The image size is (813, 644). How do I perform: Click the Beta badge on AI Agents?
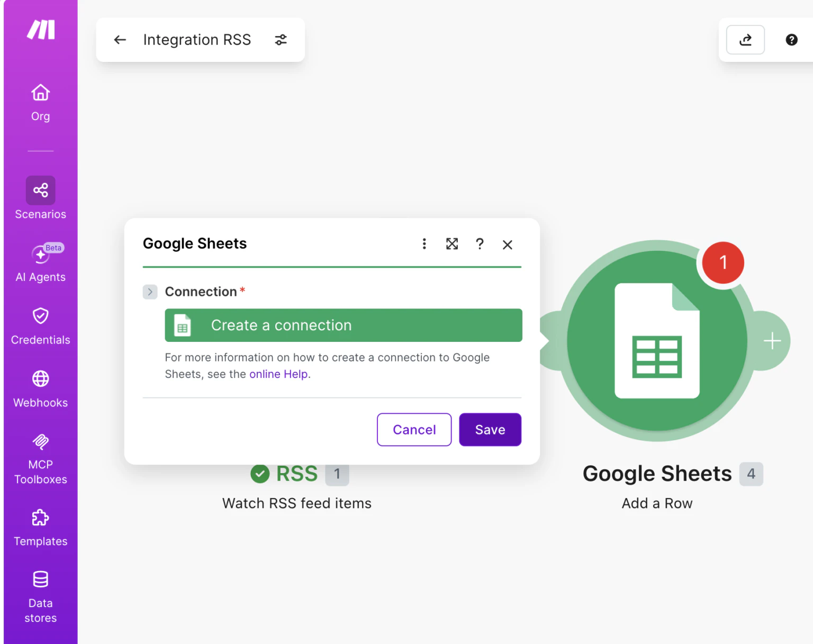(53, 248)
